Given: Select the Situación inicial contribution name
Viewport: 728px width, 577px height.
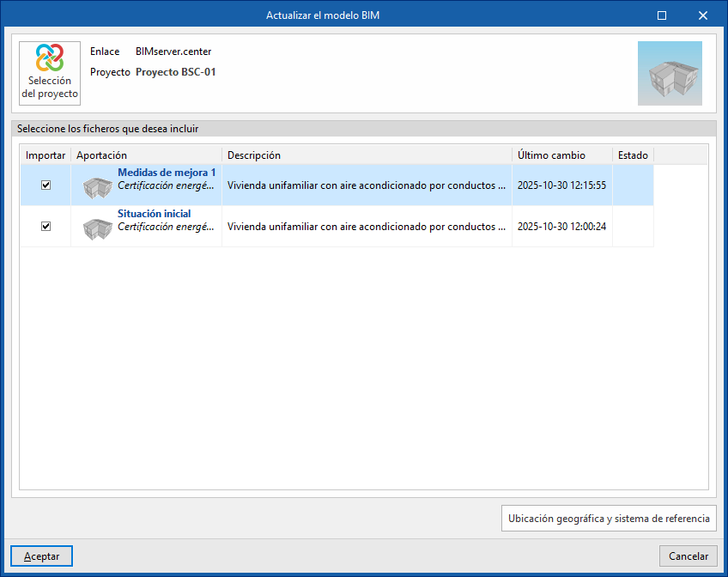Looking at the screenshot, I should point(155,214).
